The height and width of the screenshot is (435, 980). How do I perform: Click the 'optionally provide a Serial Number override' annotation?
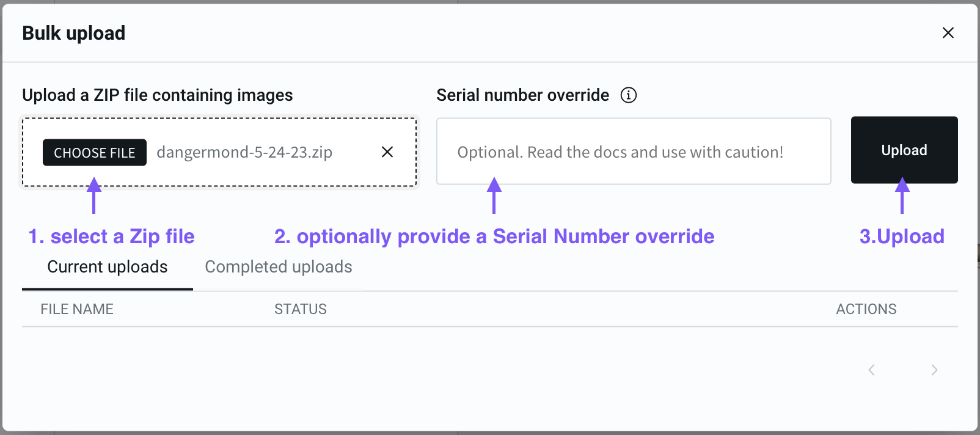[494, 236]
